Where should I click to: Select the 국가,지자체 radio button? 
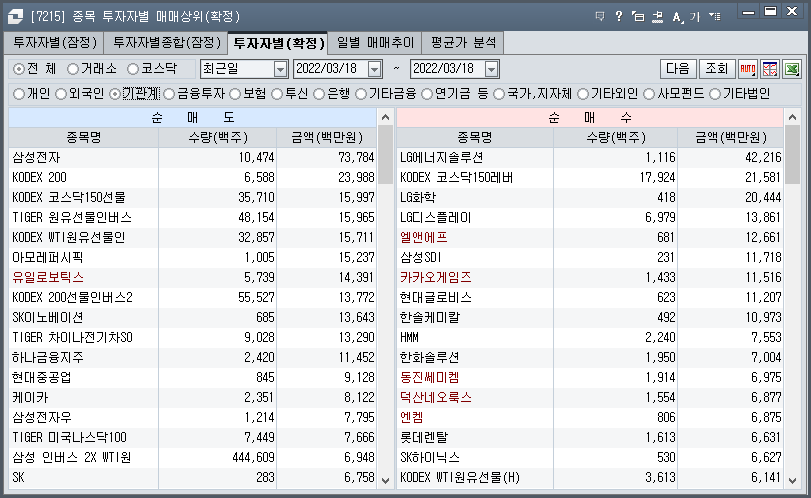click(x=499, y=94)
